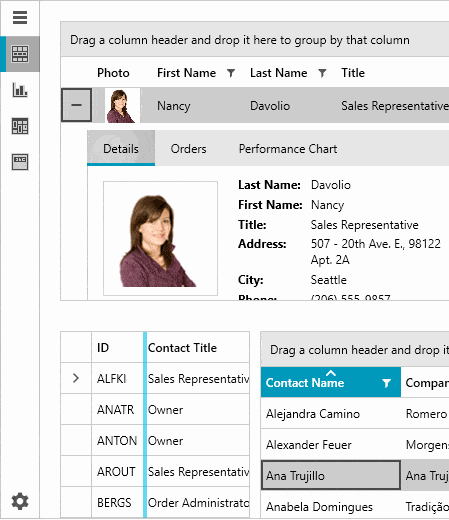449x520 pixels.
Task: Select the ANATR ID cell
Action: click(x=117, y=409)
